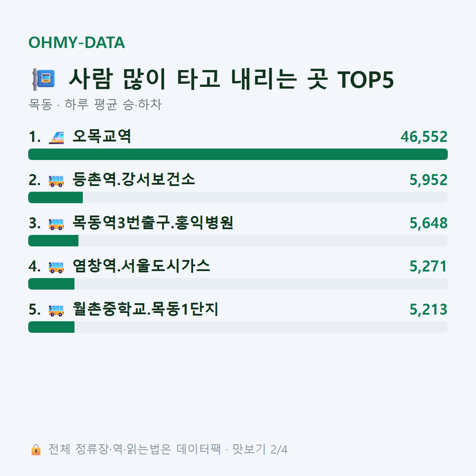
Task: Click the progress bar under 월촌중학교.목동1단지
Action: click(238, 327)
